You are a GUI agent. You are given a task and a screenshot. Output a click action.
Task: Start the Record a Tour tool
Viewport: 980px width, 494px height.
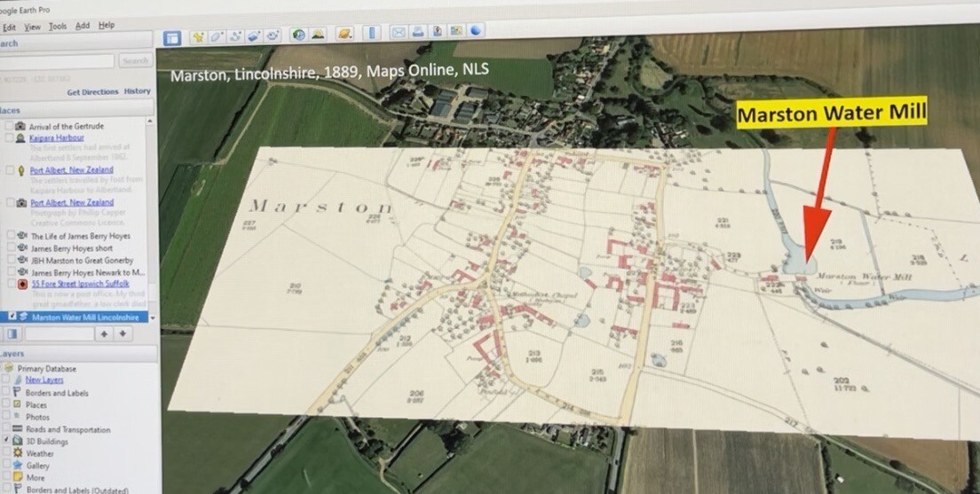(x=272, y=35)
